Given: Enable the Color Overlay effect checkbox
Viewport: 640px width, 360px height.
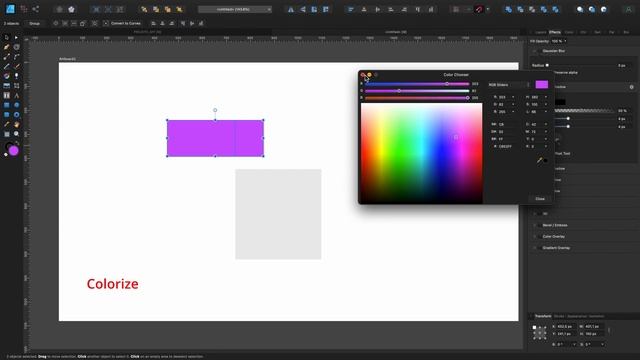Looking at the screenshot, I should (540, 237).
